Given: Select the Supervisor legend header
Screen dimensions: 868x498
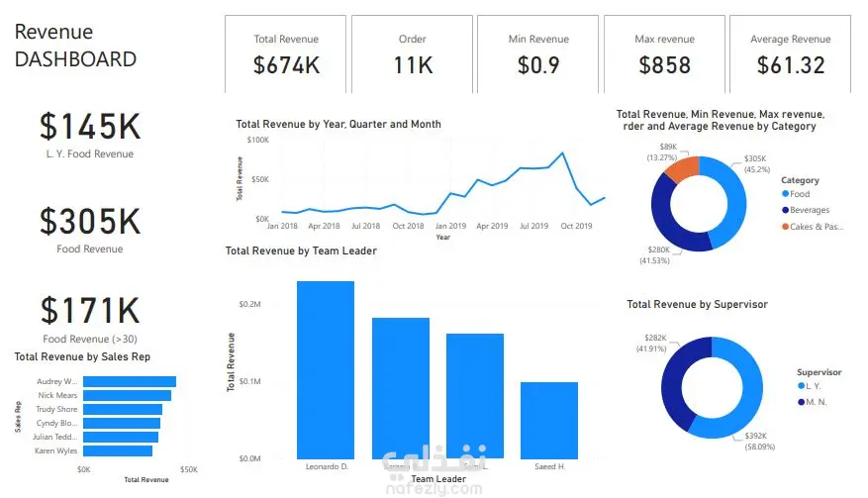Looking at the screenshot, I should [x=819, y=372].
